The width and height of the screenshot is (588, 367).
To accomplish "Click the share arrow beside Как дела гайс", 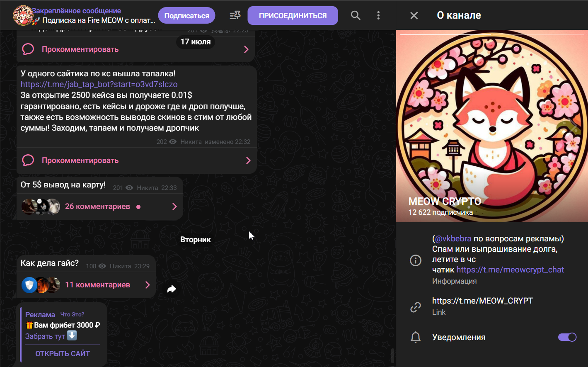I will pyautogui.click(x=172, y=289).
